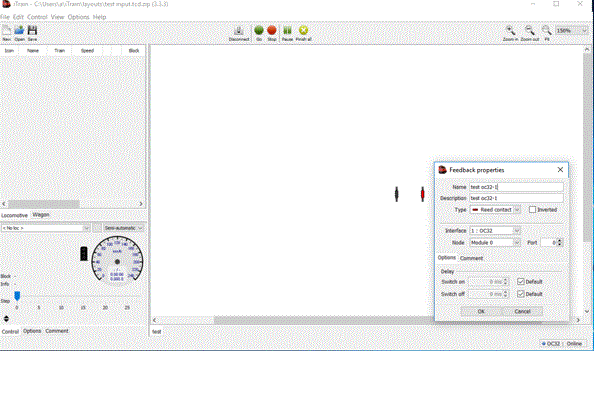Click Cancel in Feedback properties

point(522,311)
